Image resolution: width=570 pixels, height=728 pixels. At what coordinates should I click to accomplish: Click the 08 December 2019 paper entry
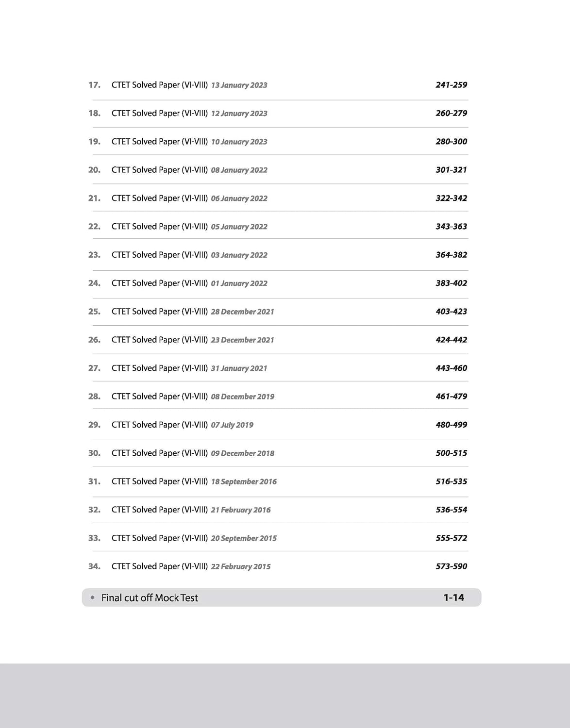193,397
